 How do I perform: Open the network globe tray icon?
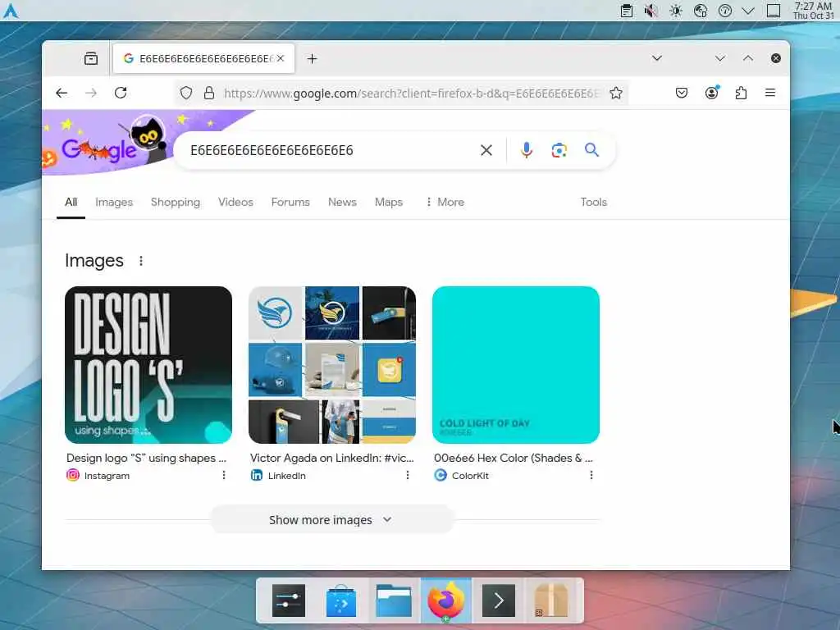pos(701,11)
